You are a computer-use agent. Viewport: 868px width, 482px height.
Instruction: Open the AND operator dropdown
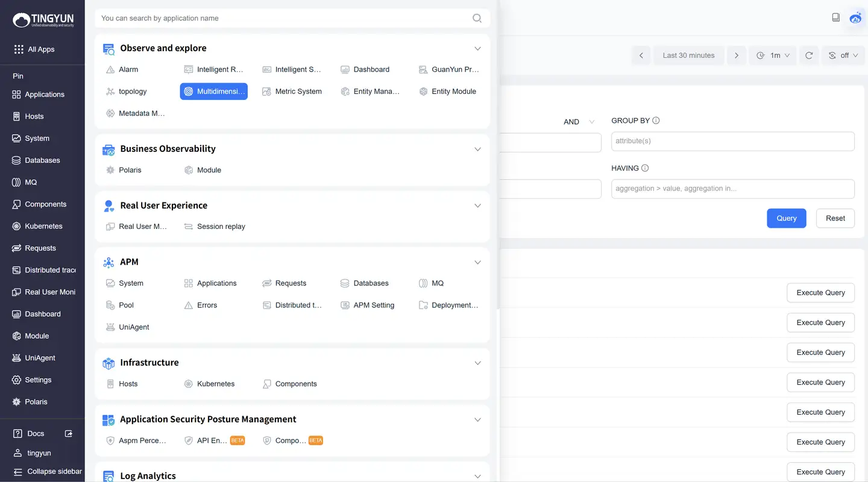(x=579, y=122)
